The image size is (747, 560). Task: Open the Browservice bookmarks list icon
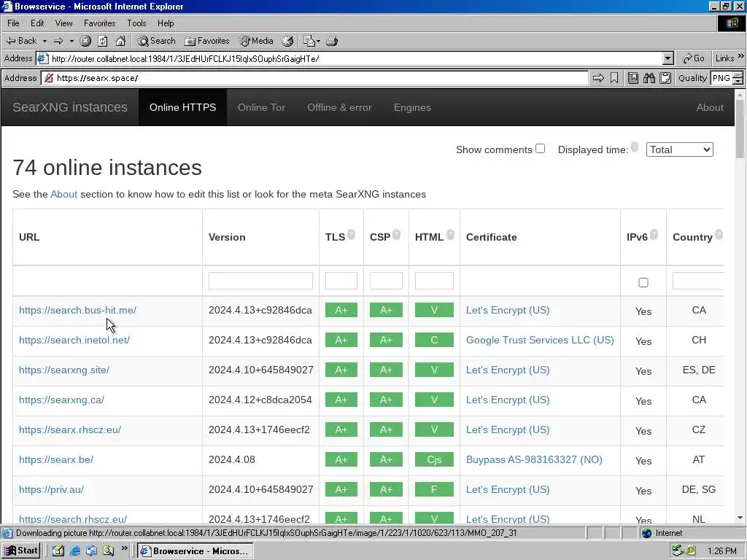pos(633,78)
